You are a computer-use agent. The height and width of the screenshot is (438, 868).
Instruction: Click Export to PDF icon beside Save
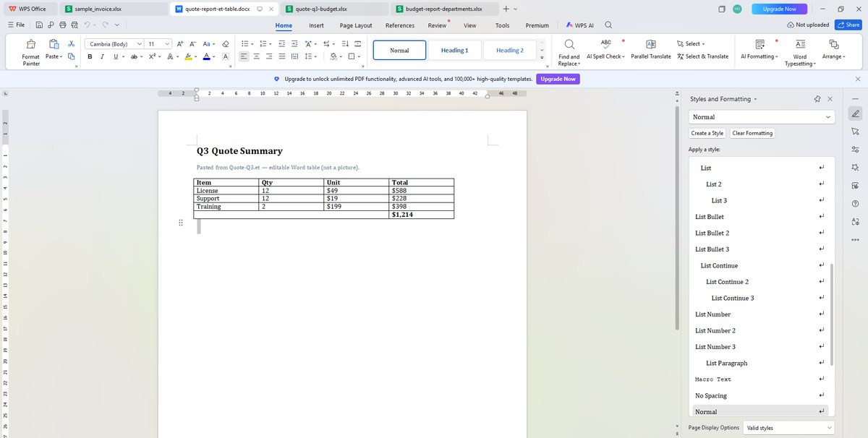pyautogui.click(x=52, y=25)
